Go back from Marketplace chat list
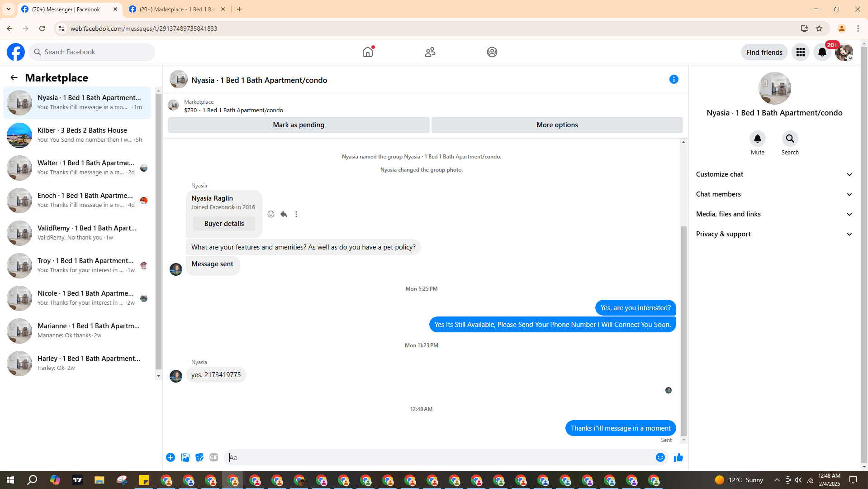 pos(14,77)
